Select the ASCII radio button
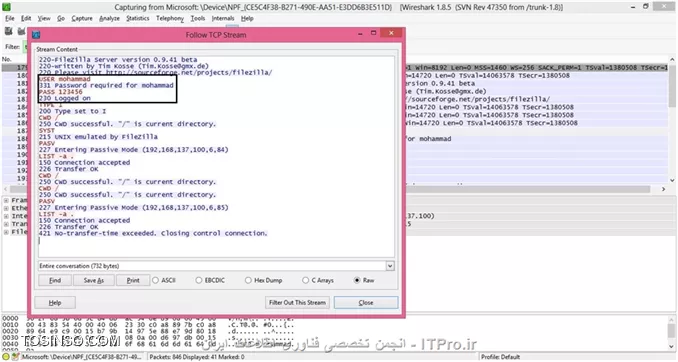 (155, 280)
